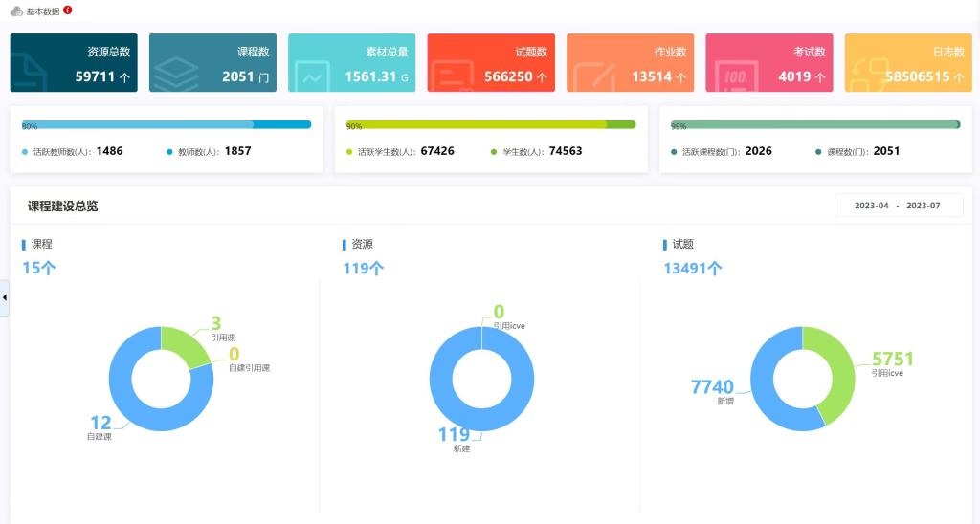Screen dimensions: 980x524
Task: Click the chart icon on 素材总量 card
Action: (x=312, y=76)
